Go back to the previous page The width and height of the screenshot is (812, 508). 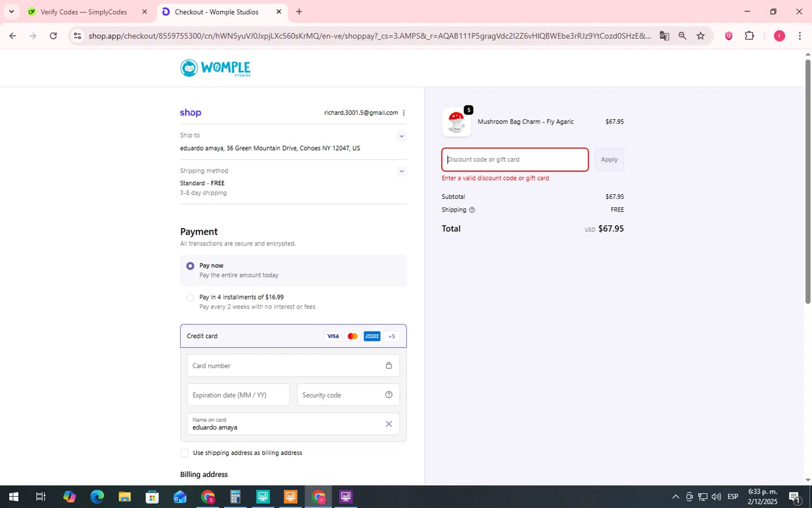point(12,36)
